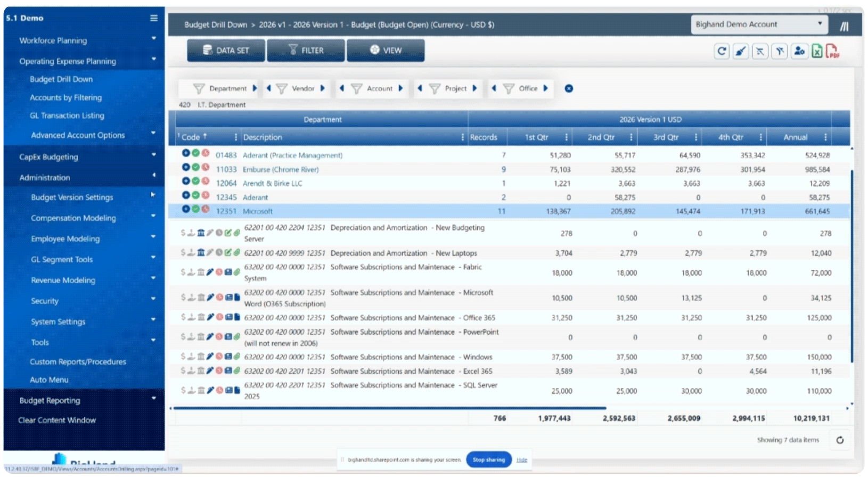Open the 1st Qtr column options menu
Image resolution: width=868 pixels, height=479 pixels.
click(566, 137)
